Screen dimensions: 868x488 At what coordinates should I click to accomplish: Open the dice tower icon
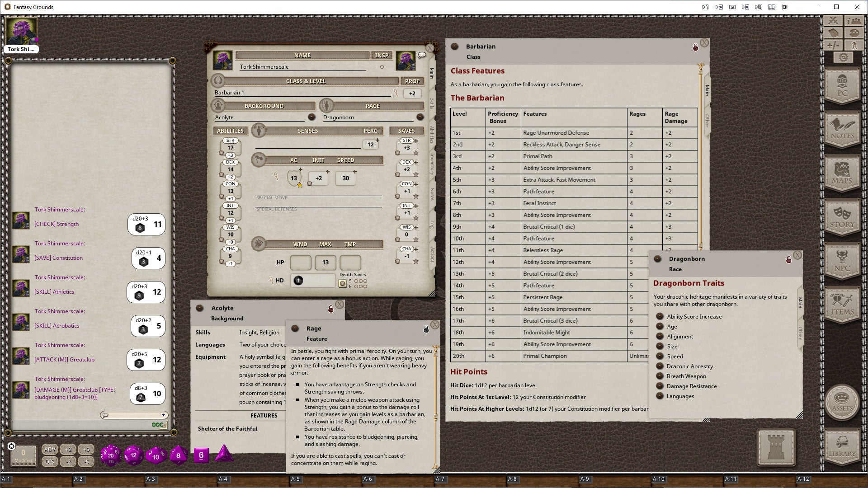coord(776,447)
